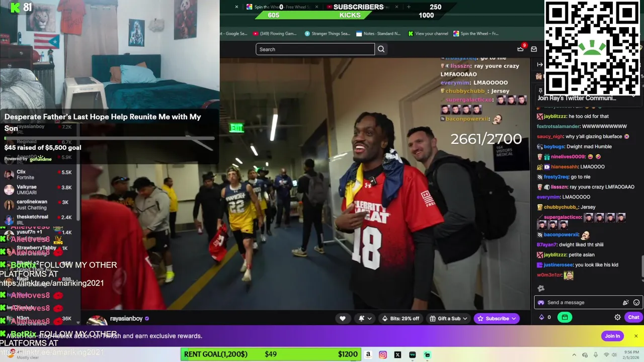644x362 pixels.
Task: Open X app from the taskbar
Action: [397, 354]
